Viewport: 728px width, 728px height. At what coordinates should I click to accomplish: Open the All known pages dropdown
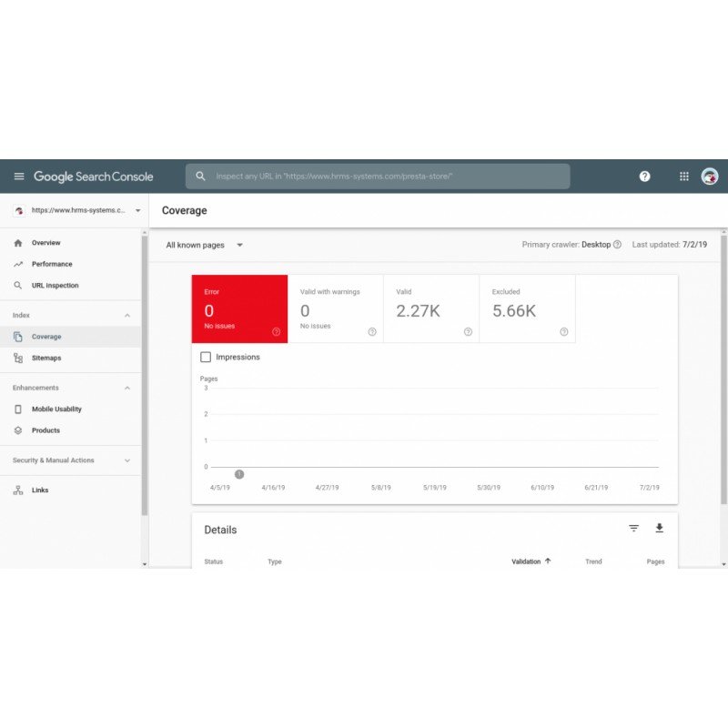[205, 245]
